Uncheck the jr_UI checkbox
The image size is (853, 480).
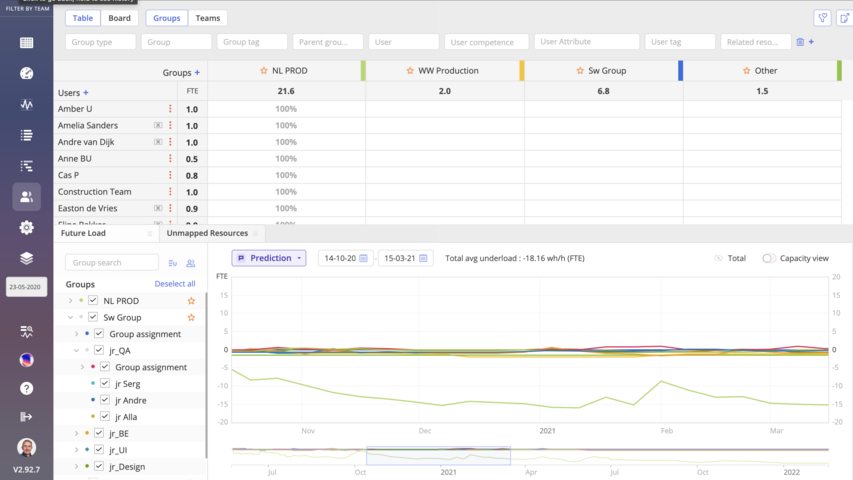tap(99, 450)
